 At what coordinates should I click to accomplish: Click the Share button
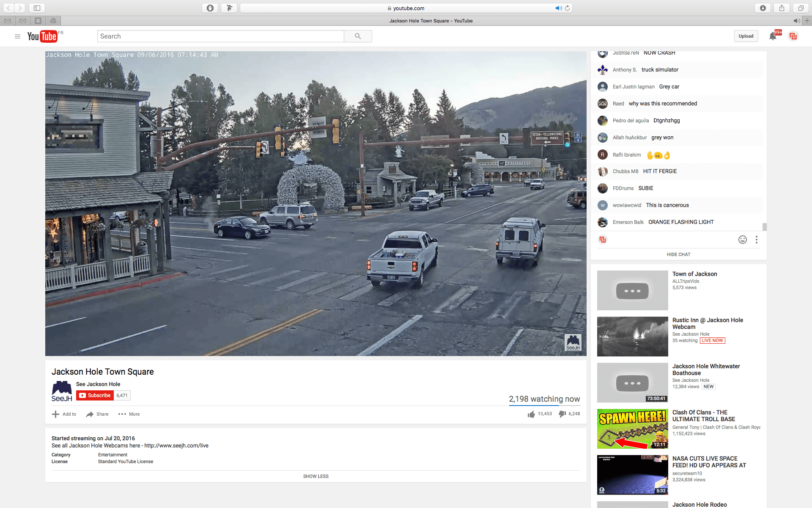[x=97, y=414]
